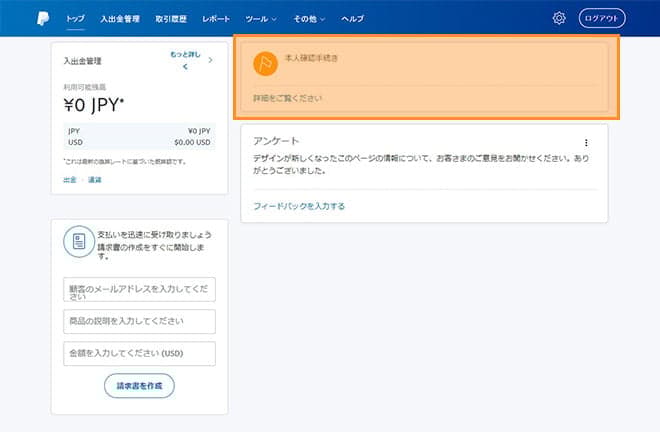
Task: Click the PayPal logo icon
Action: [42, 18]
